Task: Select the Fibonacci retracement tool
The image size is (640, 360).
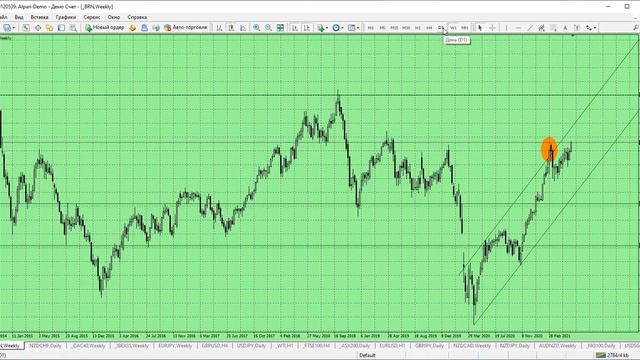Action: tap(553, 28)
